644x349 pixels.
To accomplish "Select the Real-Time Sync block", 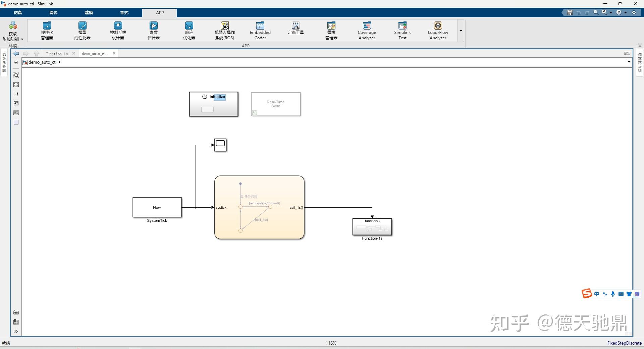I will [276, 104].
